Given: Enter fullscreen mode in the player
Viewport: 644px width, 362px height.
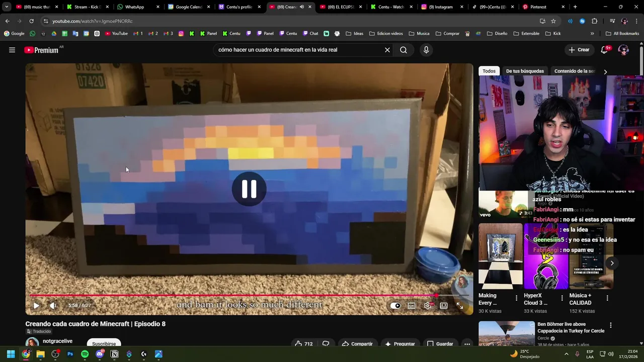Looking at the screenshot, I should (460, 305).
